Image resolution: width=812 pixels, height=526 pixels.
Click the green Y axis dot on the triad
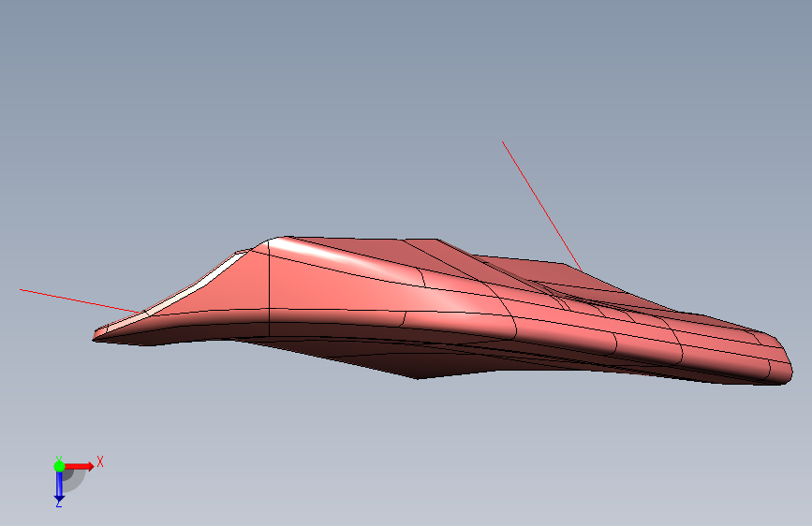(59, 466)
